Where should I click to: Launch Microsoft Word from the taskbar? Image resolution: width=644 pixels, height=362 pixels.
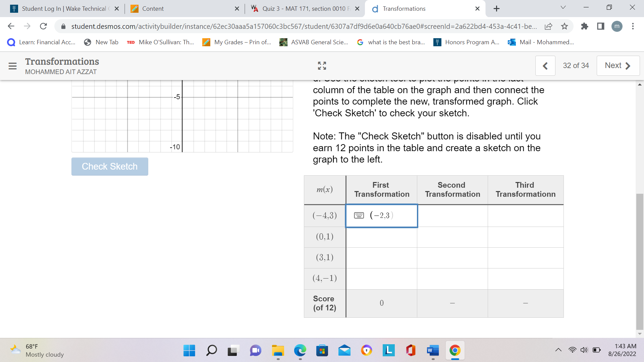coord(433,351)
